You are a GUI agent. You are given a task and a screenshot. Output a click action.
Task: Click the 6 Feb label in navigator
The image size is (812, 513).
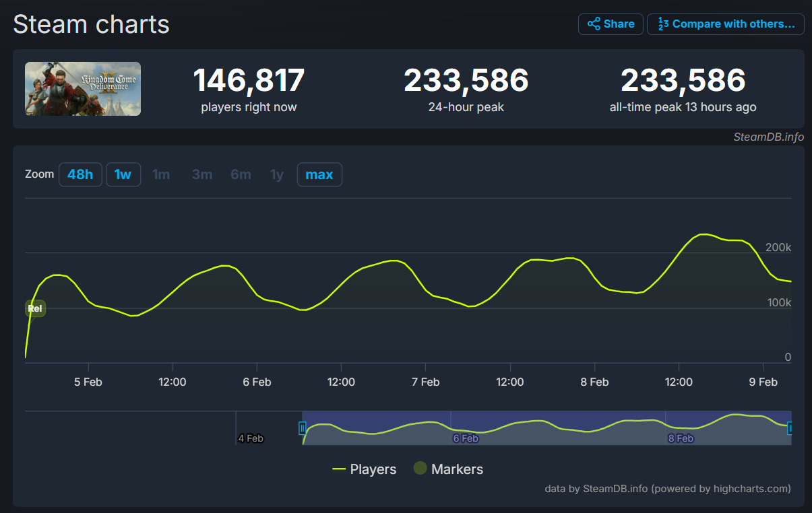click(466, 438)
